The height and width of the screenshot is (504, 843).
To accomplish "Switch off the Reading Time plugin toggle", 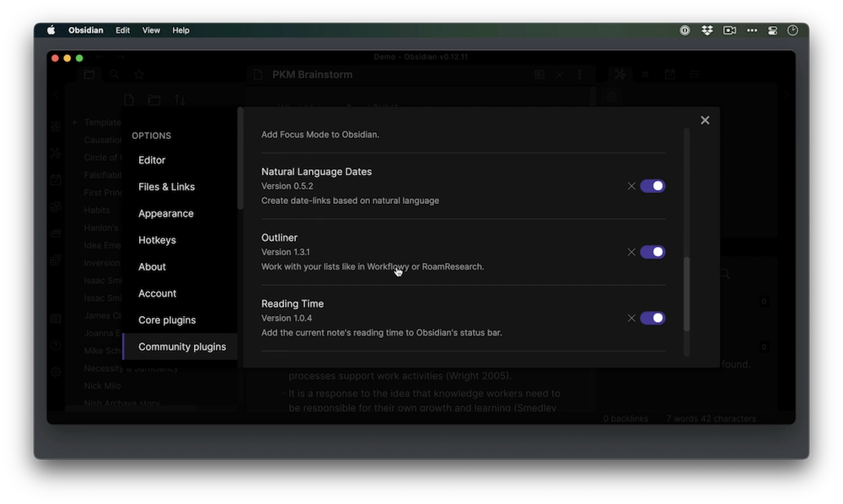I will pyautogui.click(x=652, y=318).
